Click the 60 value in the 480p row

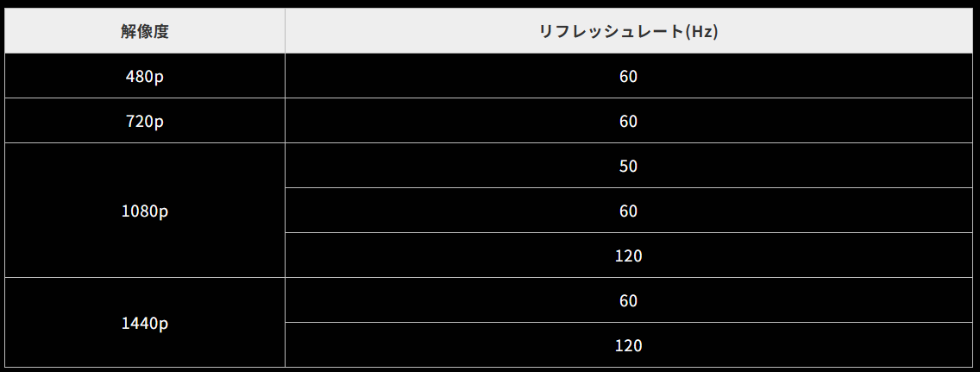coord(628,77)
